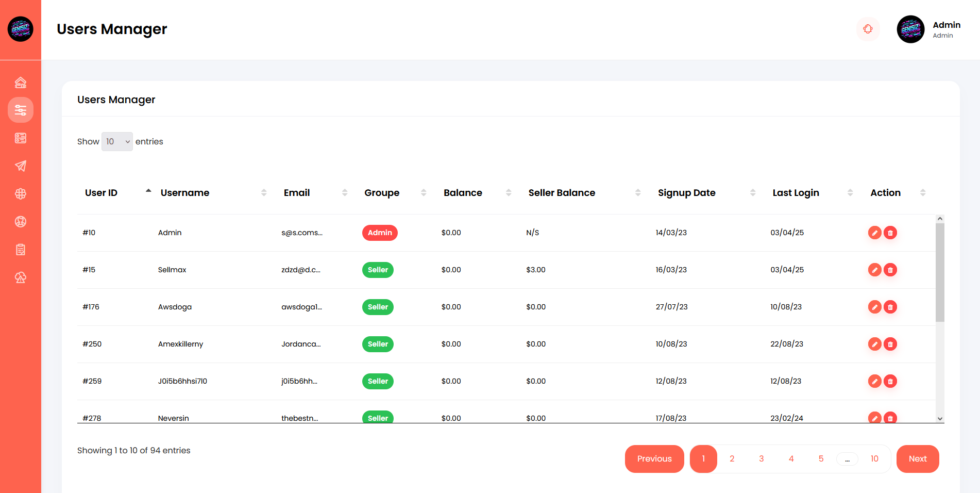
Task: Click the user ID #259 cell
Action: tap(92, 381)
